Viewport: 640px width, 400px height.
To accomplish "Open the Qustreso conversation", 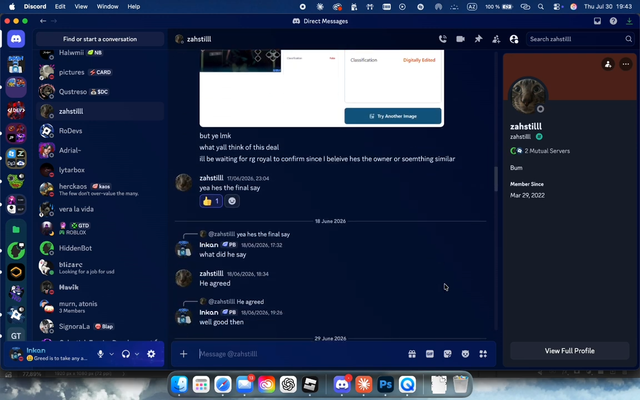I will [x=100, y=92].
